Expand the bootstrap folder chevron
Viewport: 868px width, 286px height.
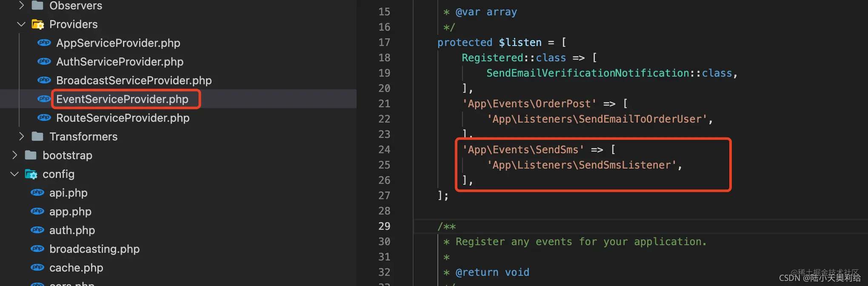[14, 155]
